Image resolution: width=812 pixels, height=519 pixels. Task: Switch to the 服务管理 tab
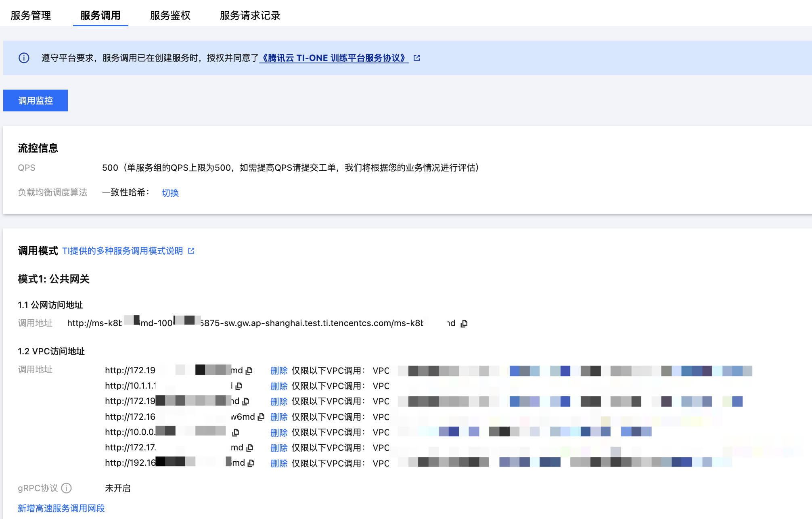pos(31,15)
